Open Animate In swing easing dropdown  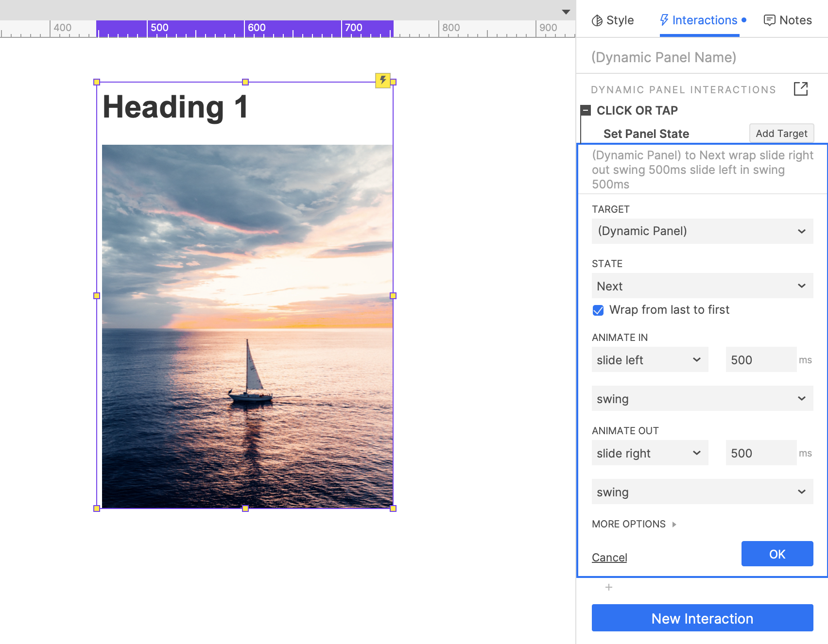point(702,399)
